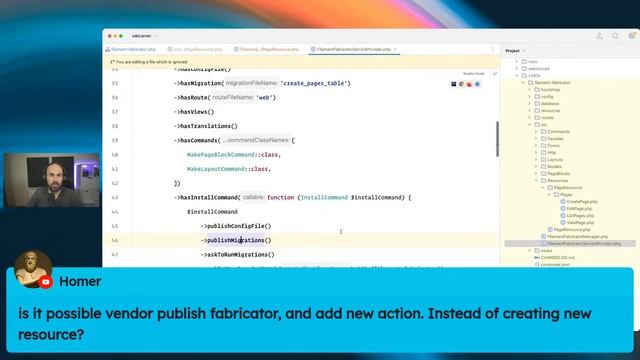Viewport: 640px width, 360px height.
Task: Click the presenter webcam thumbnail
Action: click(52, 180)
